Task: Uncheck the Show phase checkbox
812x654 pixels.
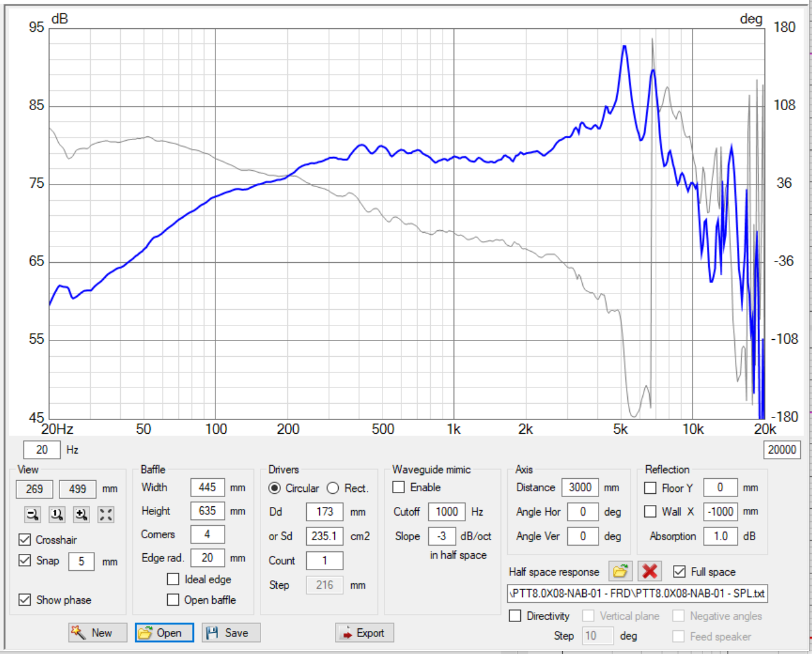Action: [25, 600]
